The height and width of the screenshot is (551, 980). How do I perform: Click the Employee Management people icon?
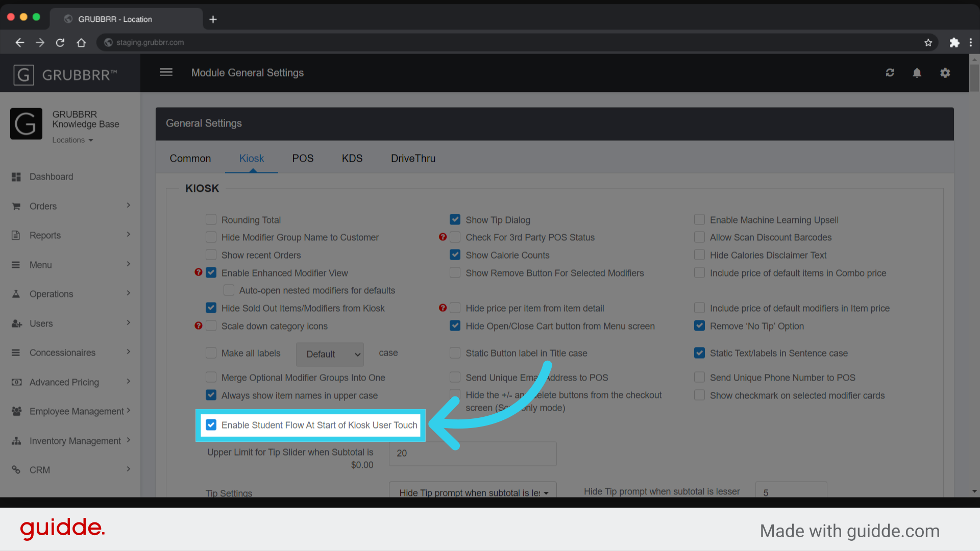click(x=16, y=411)
